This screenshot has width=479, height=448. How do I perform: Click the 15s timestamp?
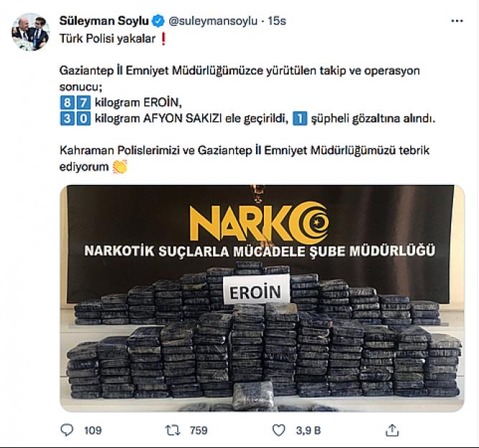(277, 21)
